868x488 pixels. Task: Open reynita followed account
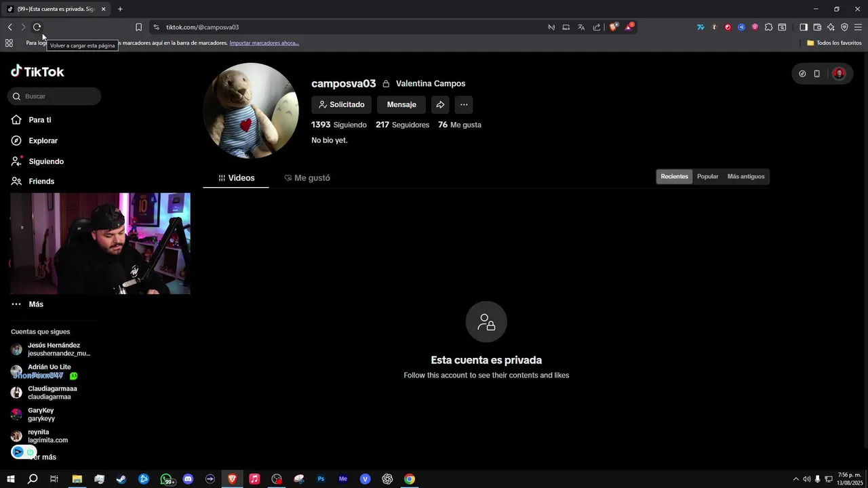pos(39,436)
